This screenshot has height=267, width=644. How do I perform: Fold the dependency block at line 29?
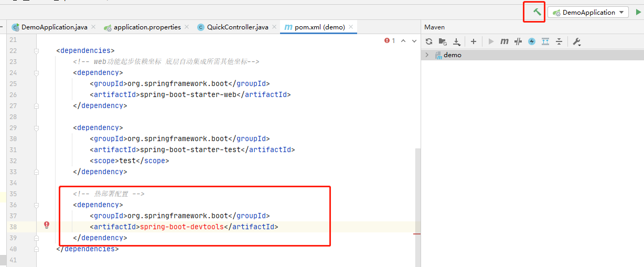point(36,127)
